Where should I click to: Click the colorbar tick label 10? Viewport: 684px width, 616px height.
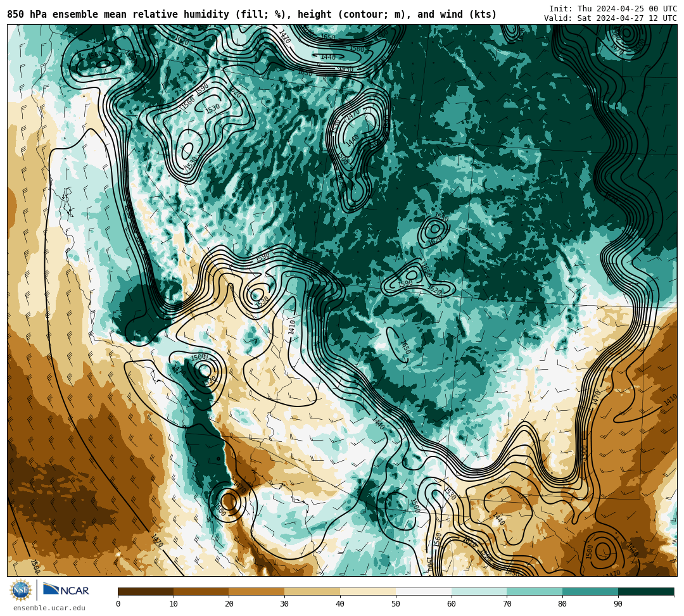174,604
